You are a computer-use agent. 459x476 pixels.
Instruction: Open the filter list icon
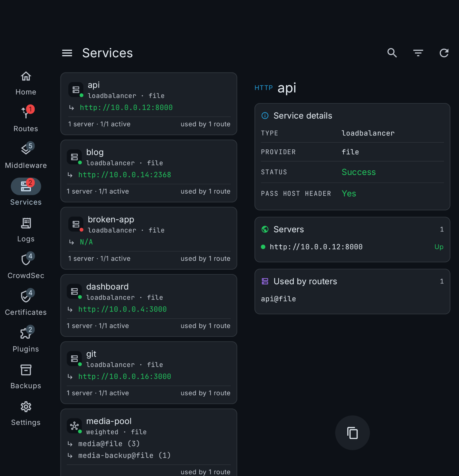(418, 53)
